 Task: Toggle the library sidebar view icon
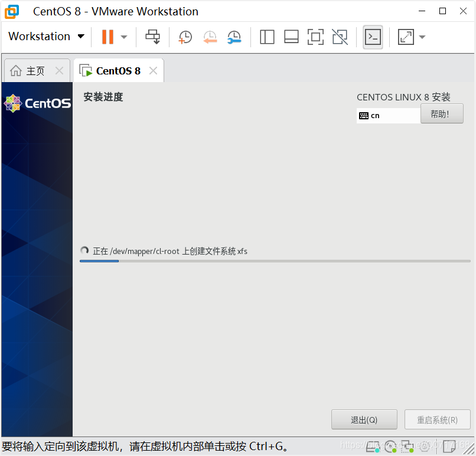click(x=267, y=37)
